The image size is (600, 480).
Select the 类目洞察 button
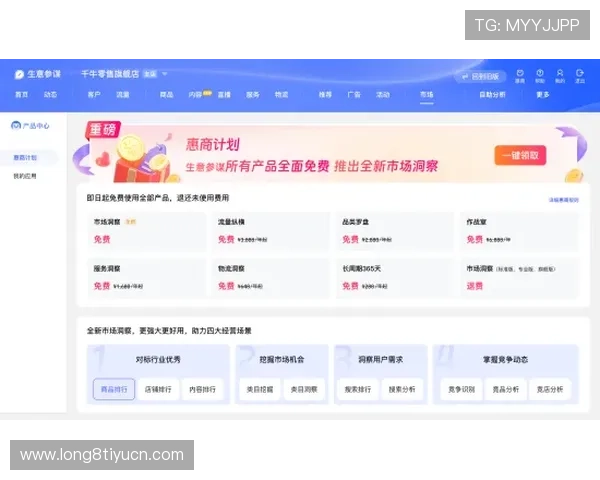pyautogui.click(x=304, y=389)
